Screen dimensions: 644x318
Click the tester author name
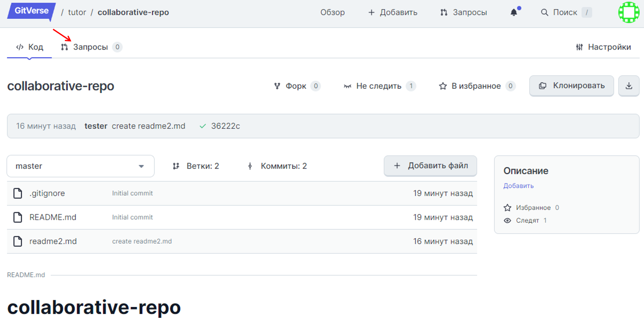click(96, 126)
